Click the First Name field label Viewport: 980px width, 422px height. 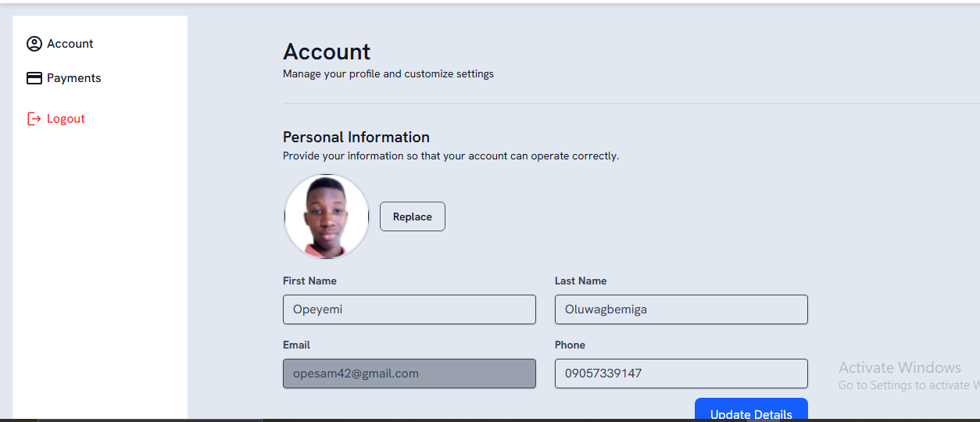point(309,281)
